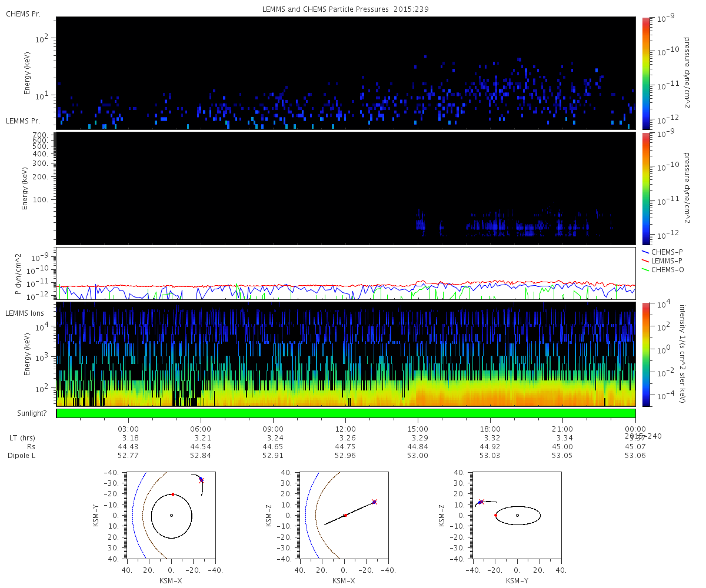Click the 'CHEMS Pr.' panel label
Image resolution: width=706 pixels, height=588 pixels.
click(23, 14)
